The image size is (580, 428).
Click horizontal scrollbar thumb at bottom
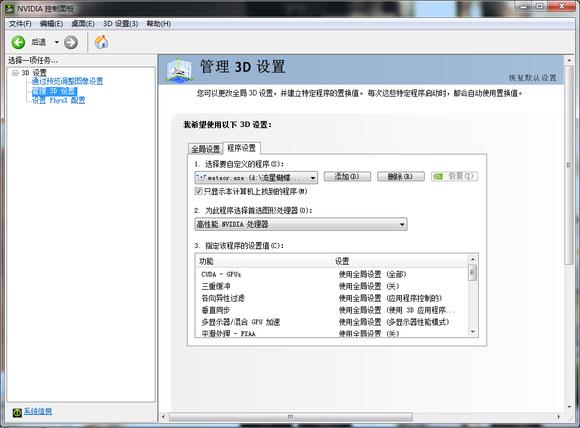tap(291, 417)
